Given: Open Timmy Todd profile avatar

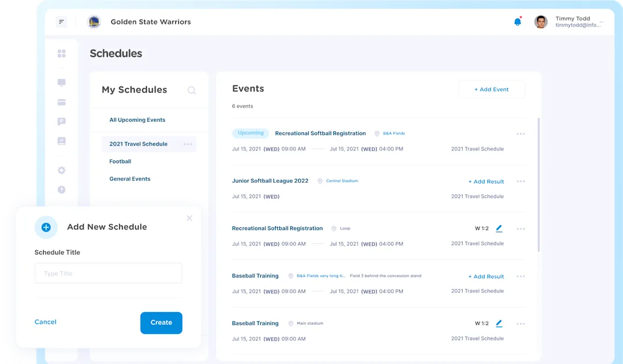Looking at the screenshot, I should [x=541, y=22].
